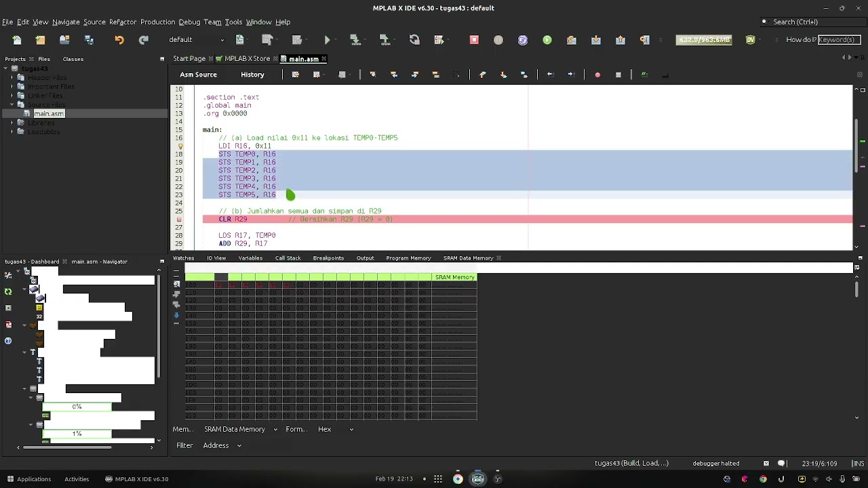868x488 pixels.
Task: Click the New File toolbar icon
Action: pyautogui.click(x=16, y=40)
